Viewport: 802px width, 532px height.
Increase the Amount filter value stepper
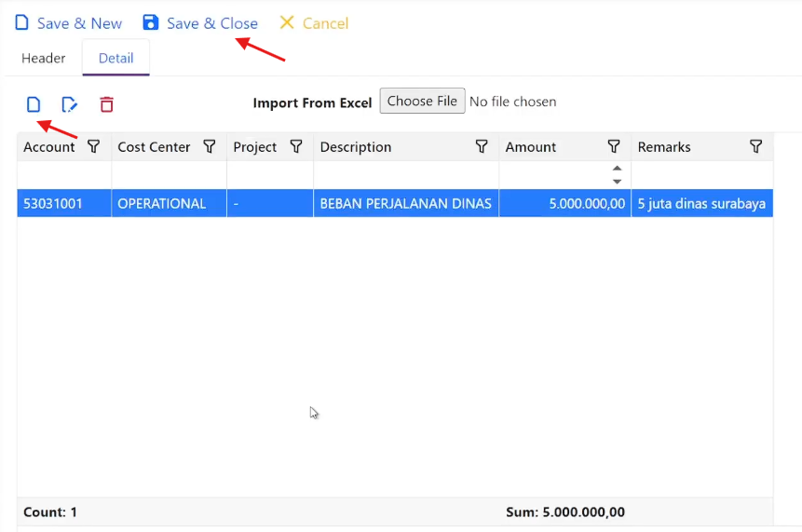[x=617, y=169]
